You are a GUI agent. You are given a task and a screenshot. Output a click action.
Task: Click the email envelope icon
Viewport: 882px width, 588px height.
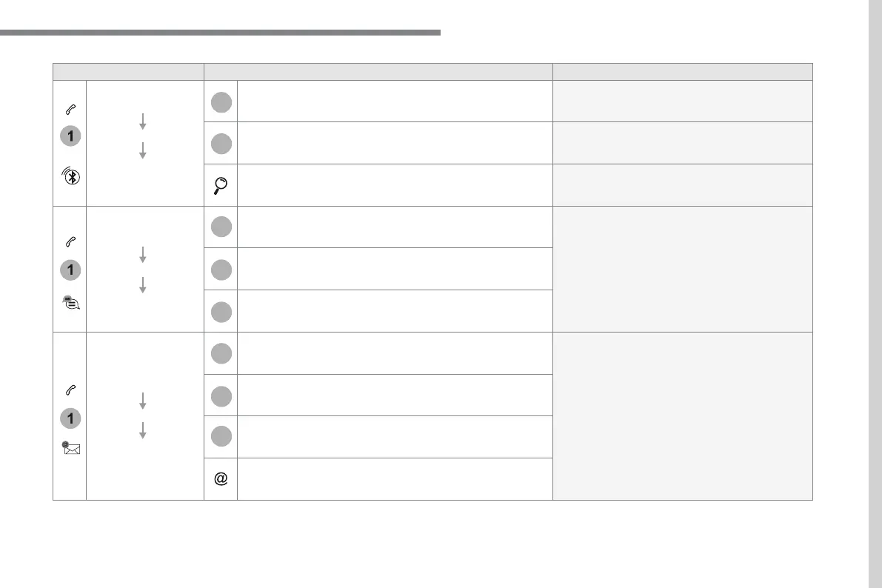(70, 447)
